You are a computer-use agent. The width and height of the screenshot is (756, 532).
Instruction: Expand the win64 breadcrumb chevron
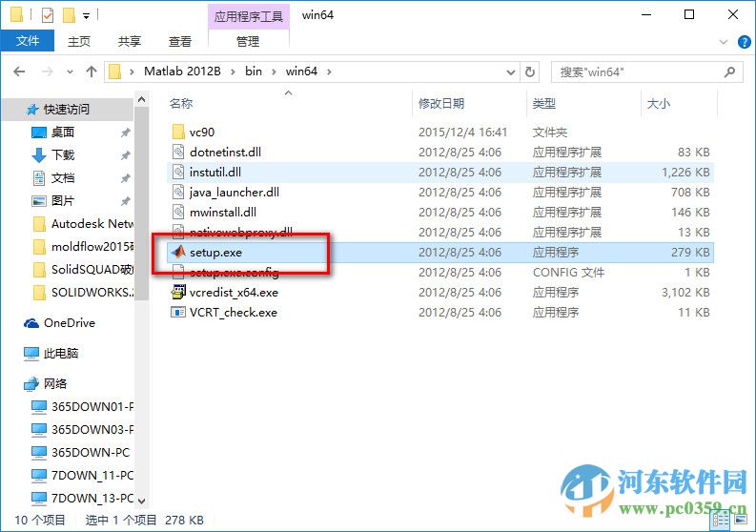point(329,72)
